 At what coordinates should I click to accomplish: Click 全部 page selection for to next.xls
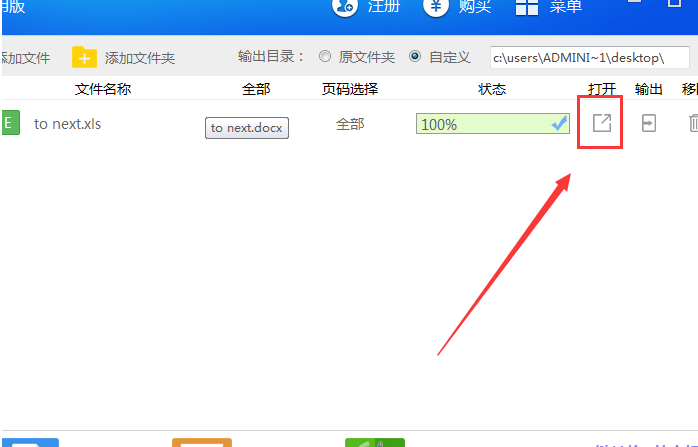click(350, 124)
